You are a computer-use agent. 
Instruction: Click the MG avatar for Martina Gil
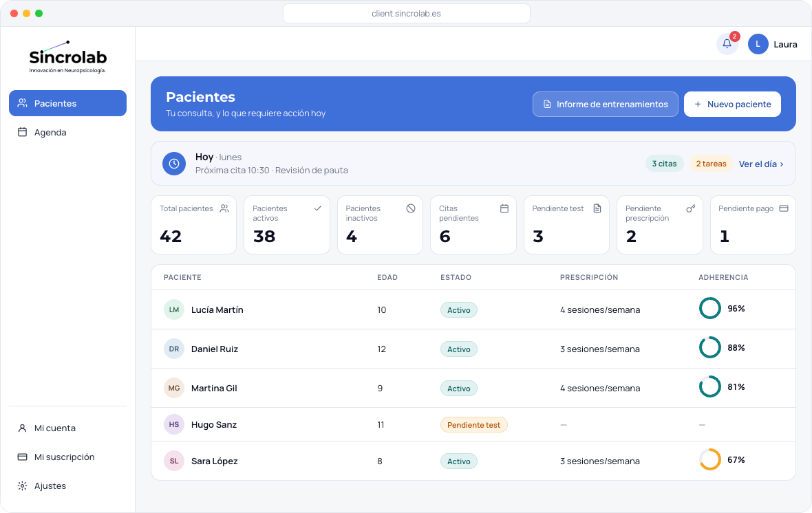pos(174,388)
